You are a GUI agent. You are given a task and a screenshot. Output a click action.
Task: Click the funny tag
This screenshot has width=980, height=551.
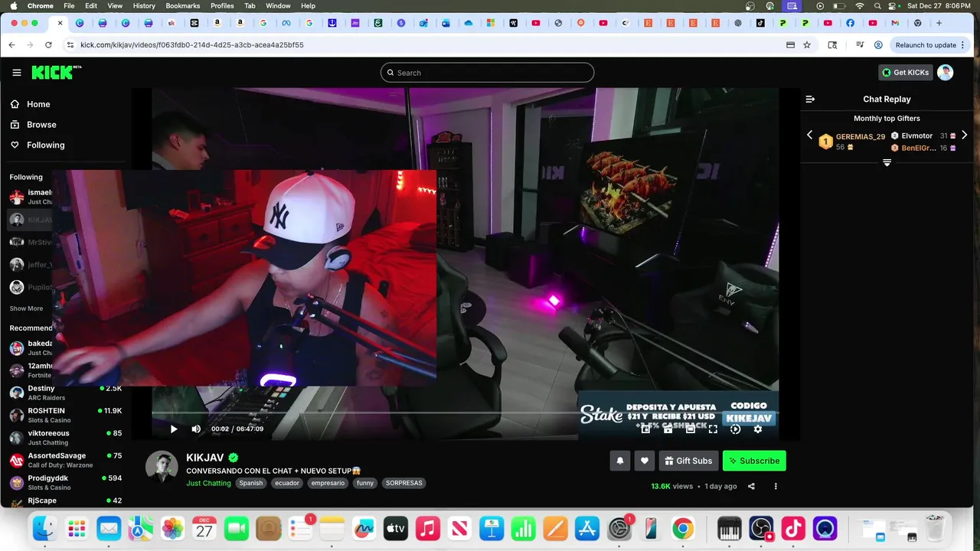(365, 483)
